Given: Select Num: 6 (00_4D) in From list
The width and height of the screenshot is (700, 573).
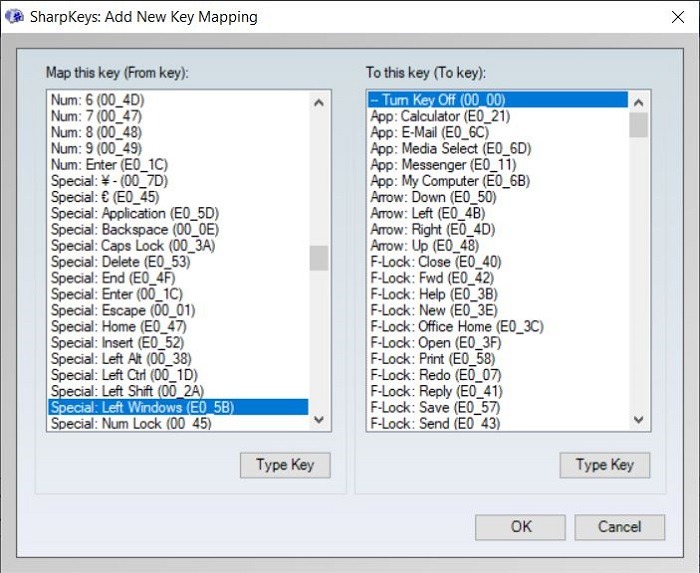Looking at the screenshot, I should pos(178,100).
